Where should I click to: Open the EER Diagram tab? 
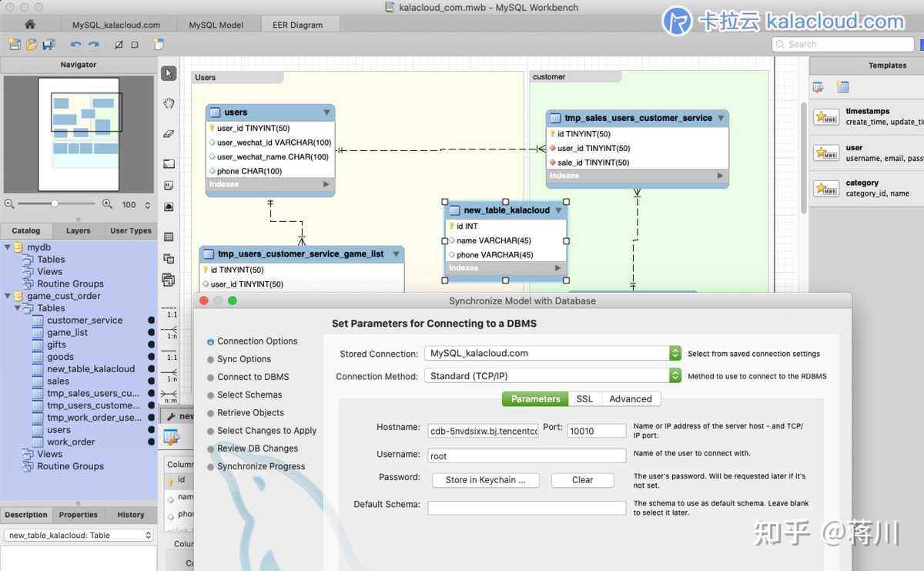297,25
